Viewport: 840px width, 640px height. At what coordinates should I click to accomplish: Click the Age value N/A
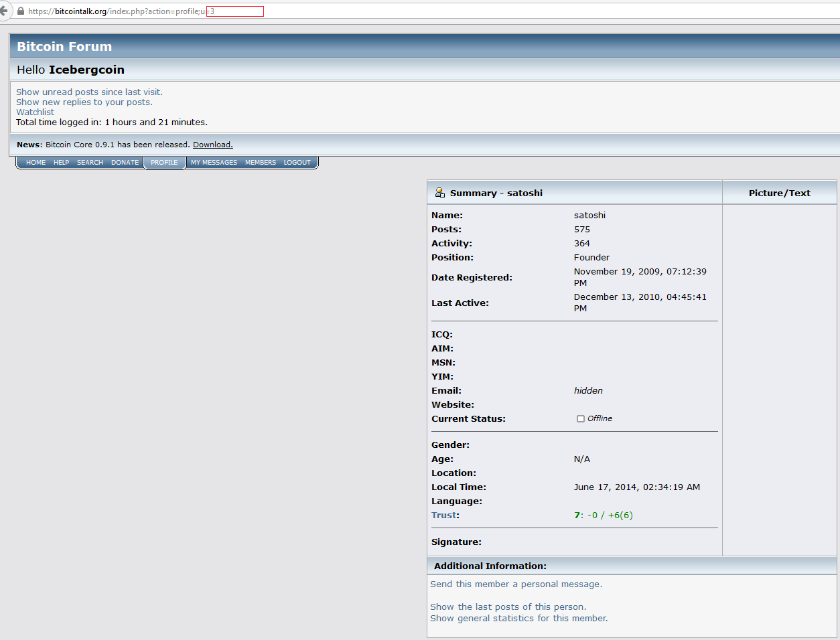coord(582,459)
